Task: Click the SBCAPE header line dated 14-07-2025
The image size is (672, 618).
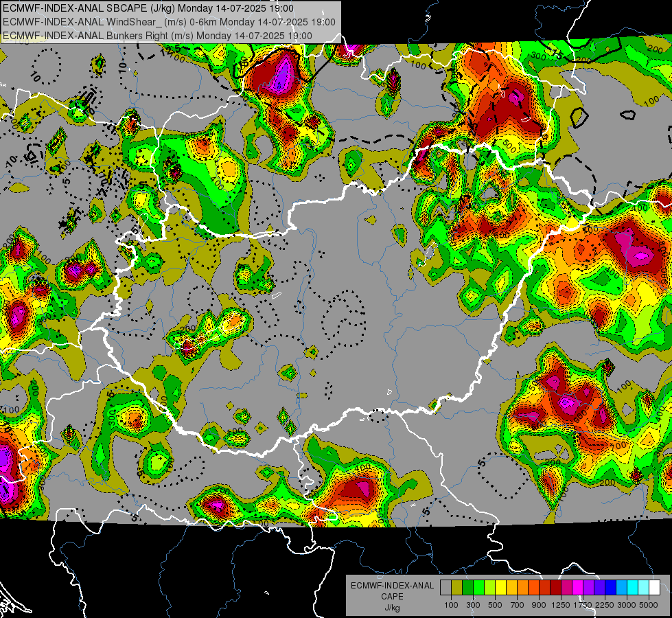Action: point(148,8)
